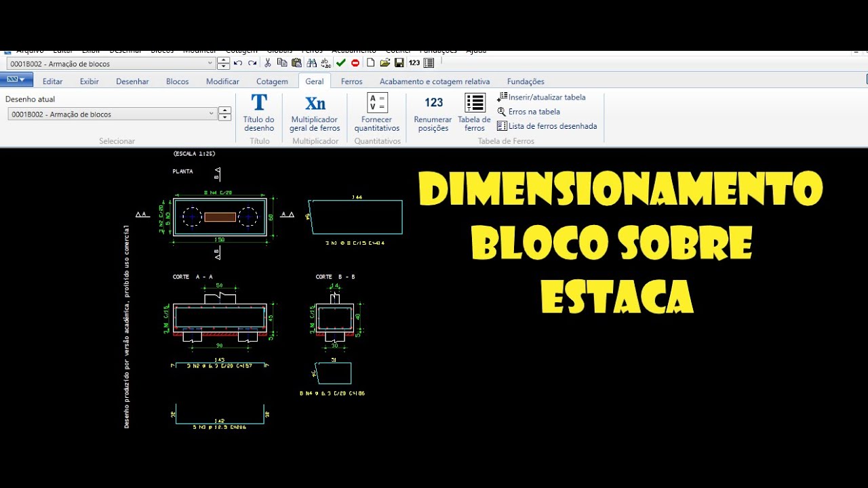Click the small table icon in top toolbar
Screen dimensions: 868x488
[429, 63]
